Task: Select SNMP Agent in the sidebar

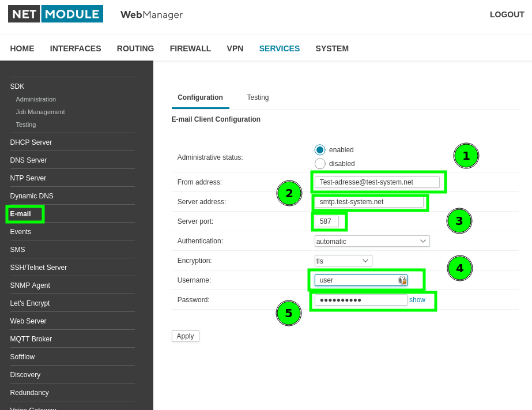Action: (30, 285)
